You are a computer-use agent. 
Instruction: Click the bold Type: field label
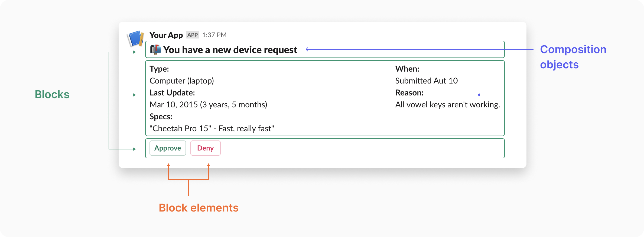[x=159, y=69]
